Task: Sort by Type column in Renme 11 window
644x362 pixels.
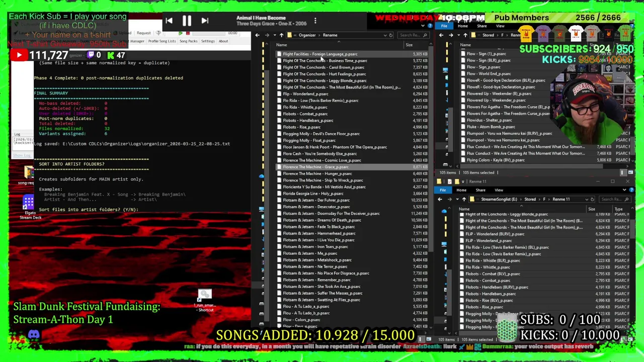Action: click(x=619, y=209)
